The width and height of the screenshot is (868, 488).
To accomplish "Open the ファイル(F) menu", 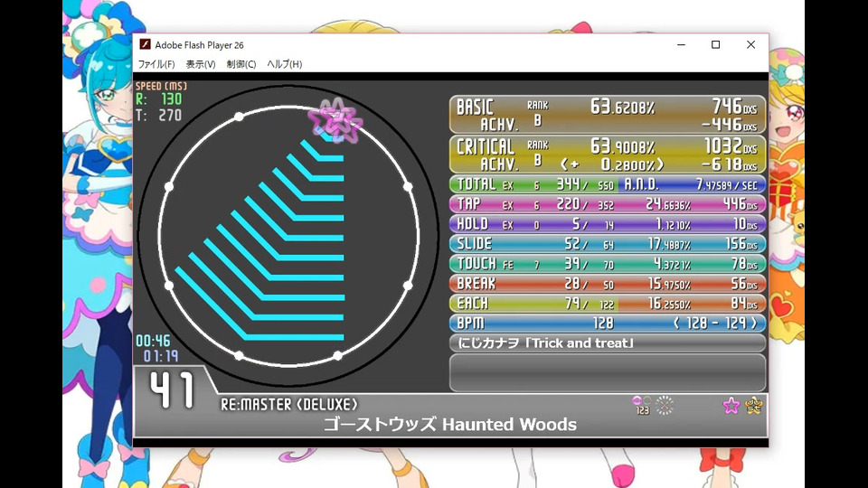I will point(156,64).
